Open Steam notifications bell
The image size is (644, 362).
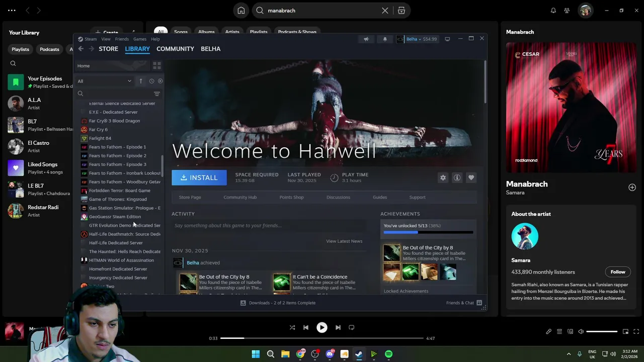[385, 39]
